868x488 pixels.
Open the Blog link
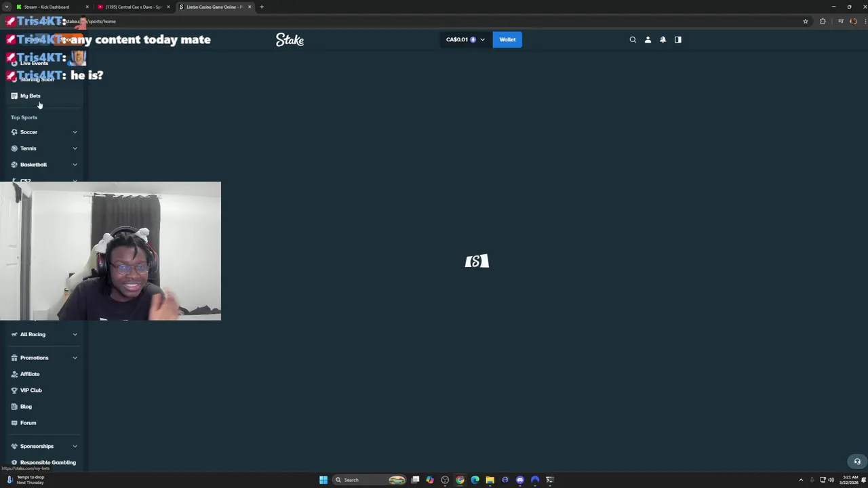coord(26,407)
